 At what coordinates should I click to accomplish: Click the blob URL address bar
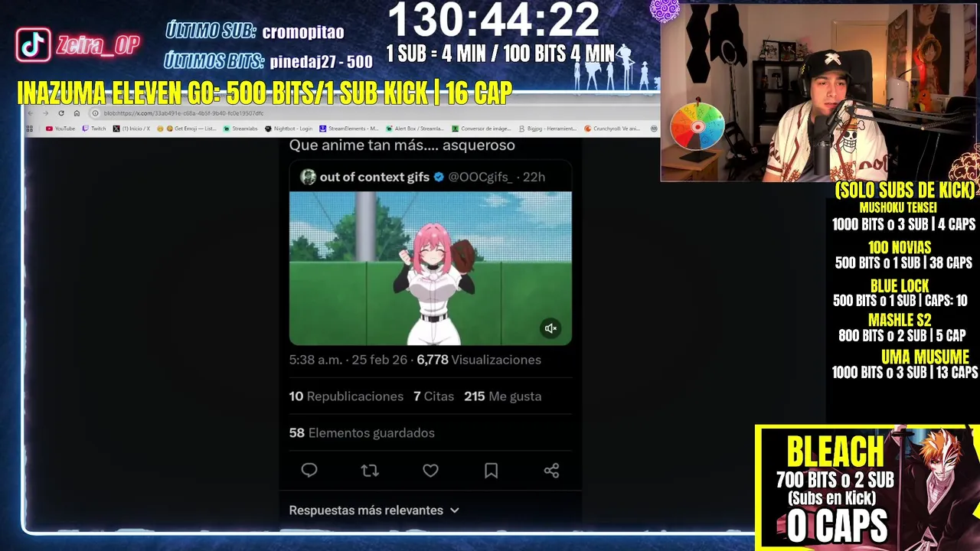375,113
